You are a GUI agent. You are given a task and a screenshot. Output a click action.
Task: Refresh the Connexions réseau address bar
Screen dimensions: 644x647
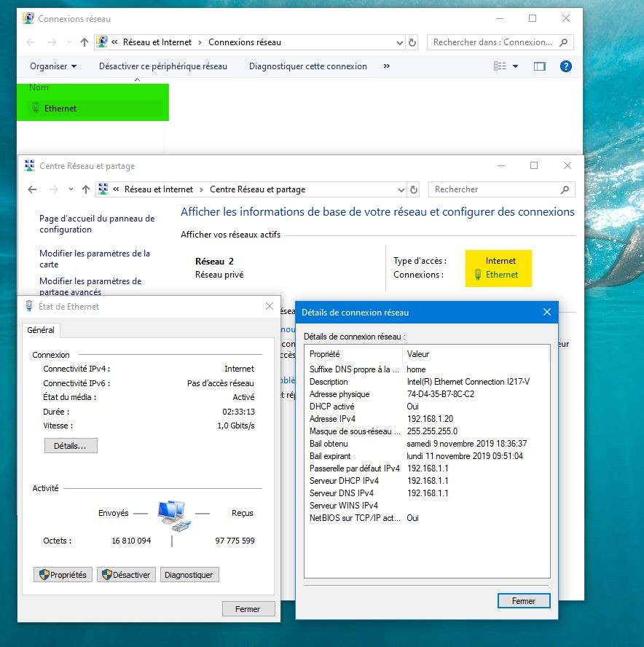(412, 42)
